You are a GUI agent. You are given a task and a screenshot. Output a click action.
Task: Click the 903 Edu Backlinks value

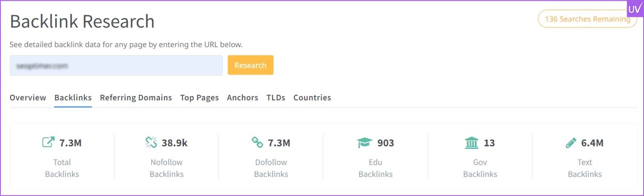[385, 143]
